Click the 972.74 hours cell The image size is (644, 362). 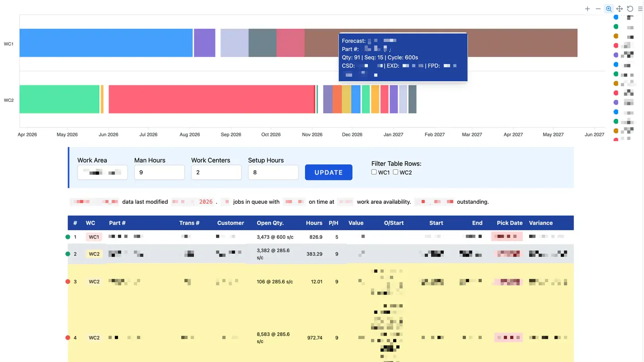(x=315, y=338)
